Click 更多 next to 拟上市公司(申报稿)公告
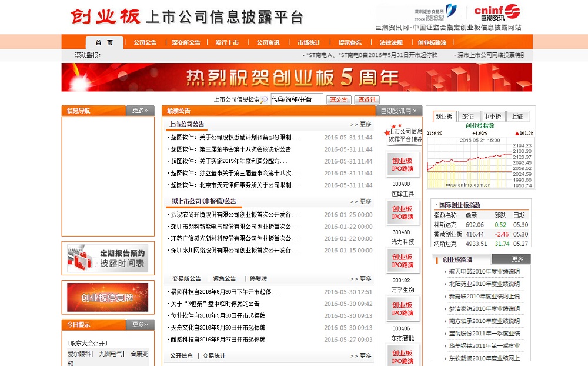 (x=361, y=202)
